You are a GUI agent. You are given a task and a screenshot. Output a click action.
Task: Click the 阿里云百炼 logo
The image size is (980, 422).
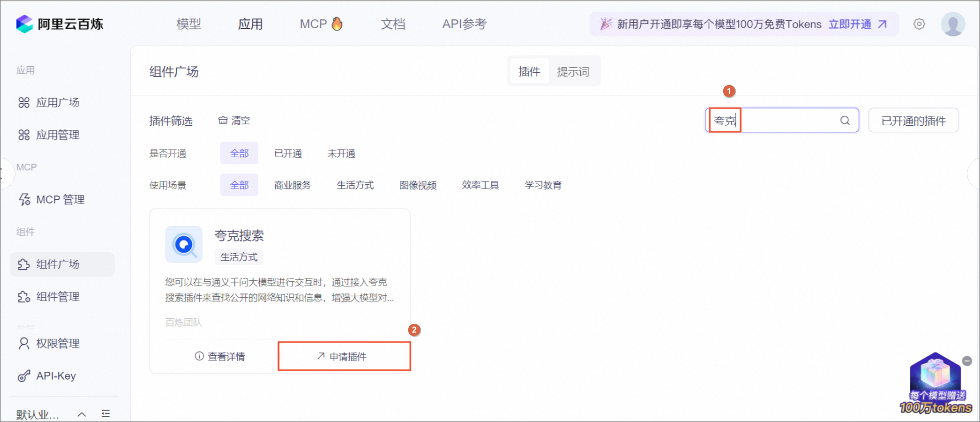[60, 24]
